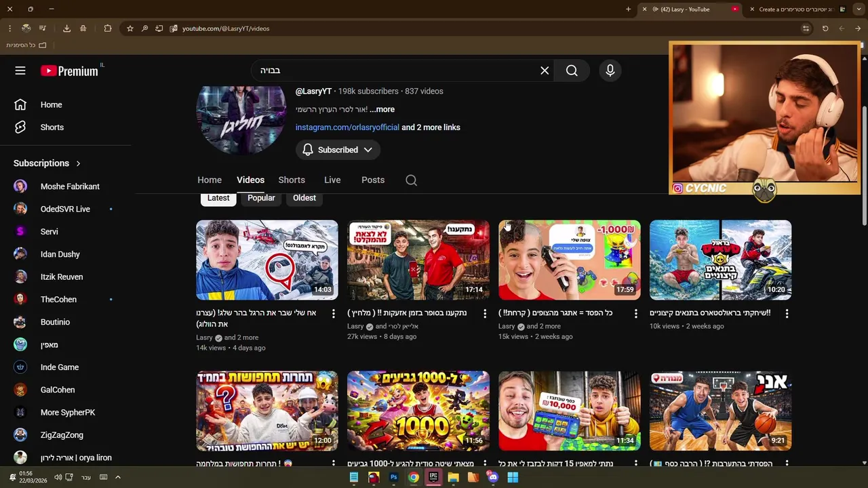
Task: Click the address bar URL youtube.com/@LasryYT/videos
Action: coord(226,28)
